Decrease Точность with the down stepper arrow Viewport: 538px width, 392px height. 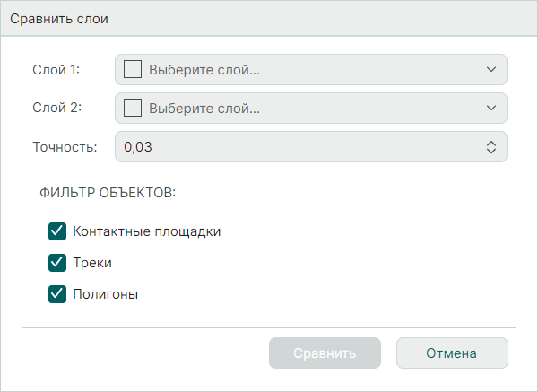coord(490,152)
